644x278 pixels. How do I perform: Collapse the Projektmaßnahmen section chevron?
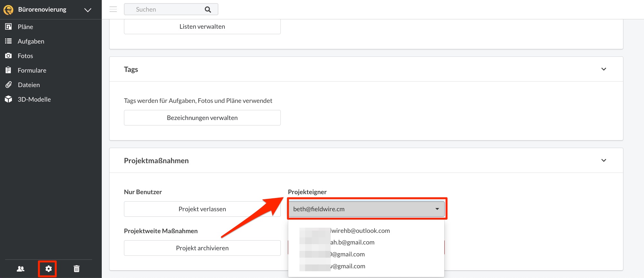coord(603,161)
